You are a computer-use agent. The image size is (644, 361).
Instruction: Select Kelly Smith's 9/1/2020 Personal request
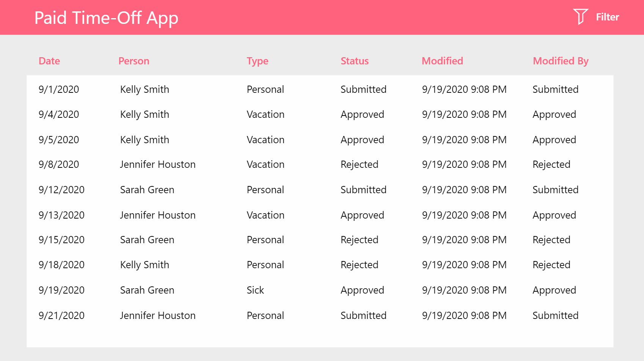[x=265, y=89]
